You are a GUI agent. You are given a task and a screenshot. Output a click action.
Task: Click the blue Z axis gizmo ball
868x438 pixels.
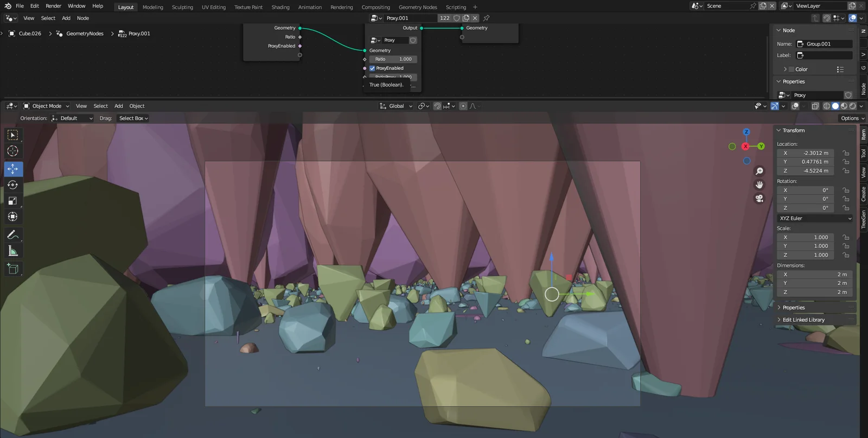pyautogui.click(x=746, y=132)
